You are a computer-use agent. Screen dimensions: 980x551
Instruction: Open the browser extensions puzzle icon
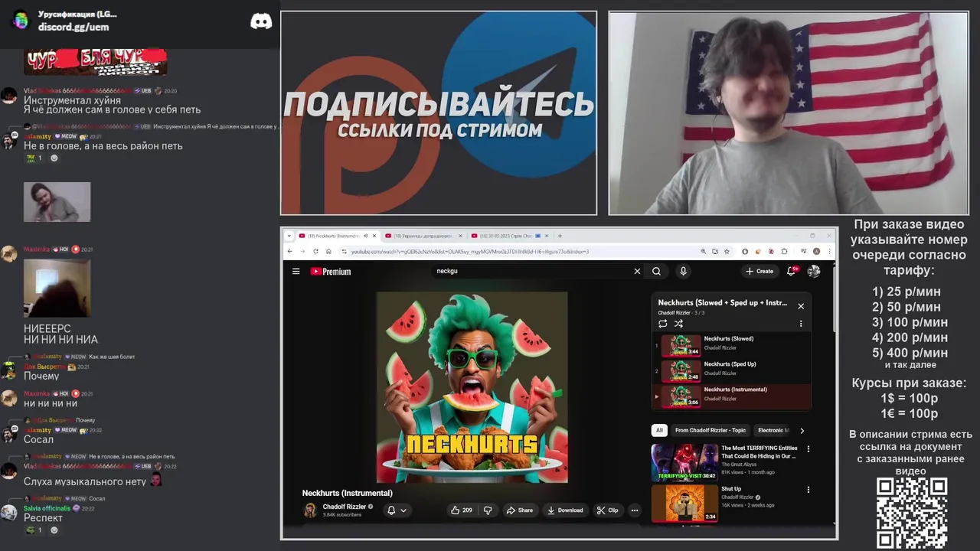783,251
